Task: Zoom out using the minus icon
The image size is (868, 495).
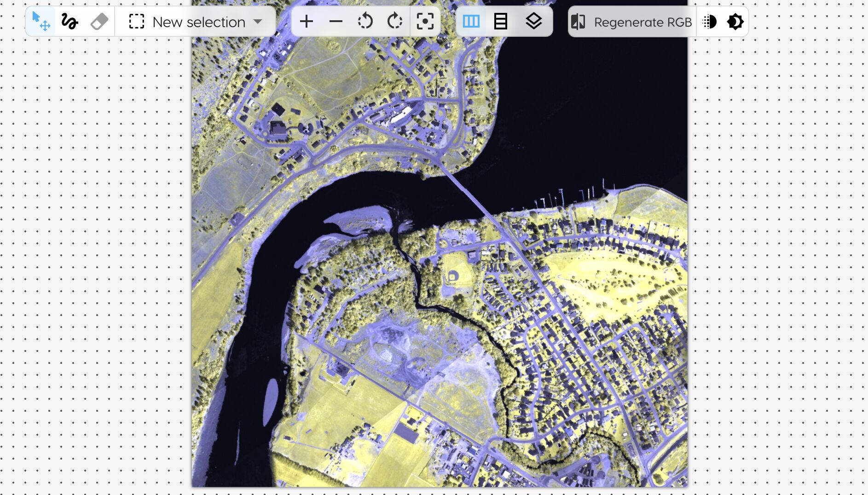Action: 336,21
